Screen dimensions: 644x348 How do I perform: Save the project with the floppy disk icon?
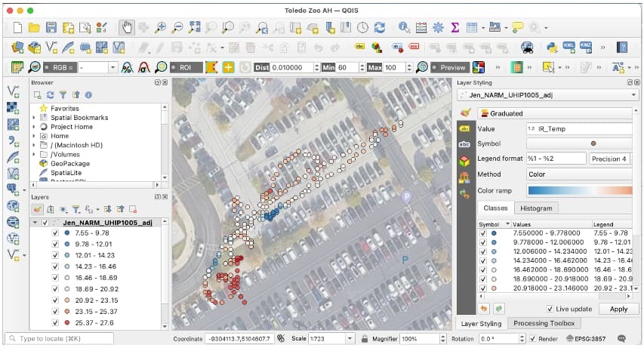[51, 27]
